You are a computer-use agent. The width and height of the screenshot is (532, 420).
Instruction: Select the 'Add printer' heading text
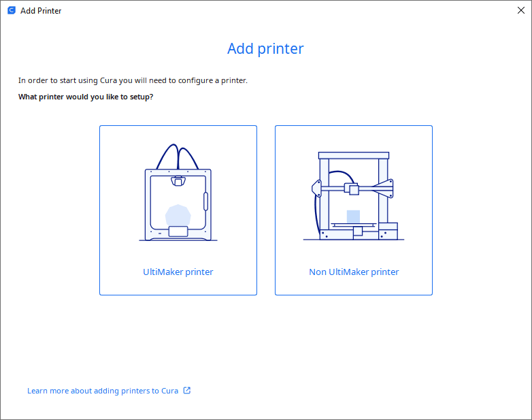[265, 49]
